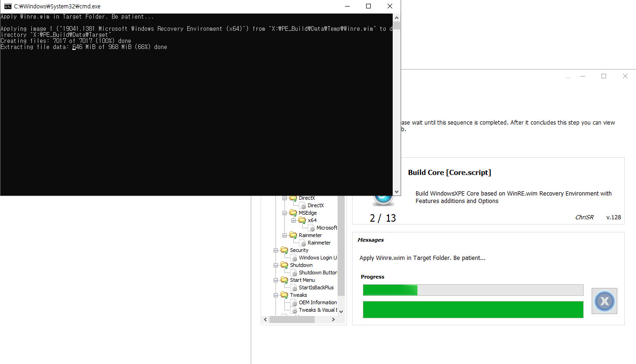The width and height of the screenshot is (636, 364).
Task: Click the author name 'ChriSR'
Action: (x=584, y=217)
